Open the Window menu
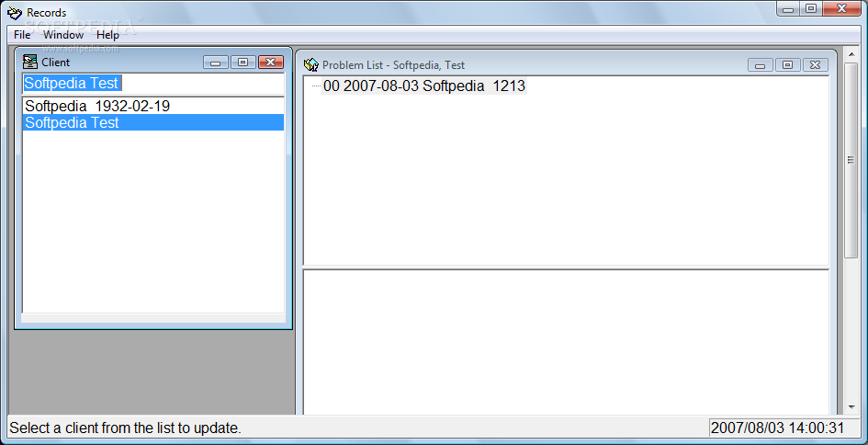This screenshot has width=868, height=445. 63,35
